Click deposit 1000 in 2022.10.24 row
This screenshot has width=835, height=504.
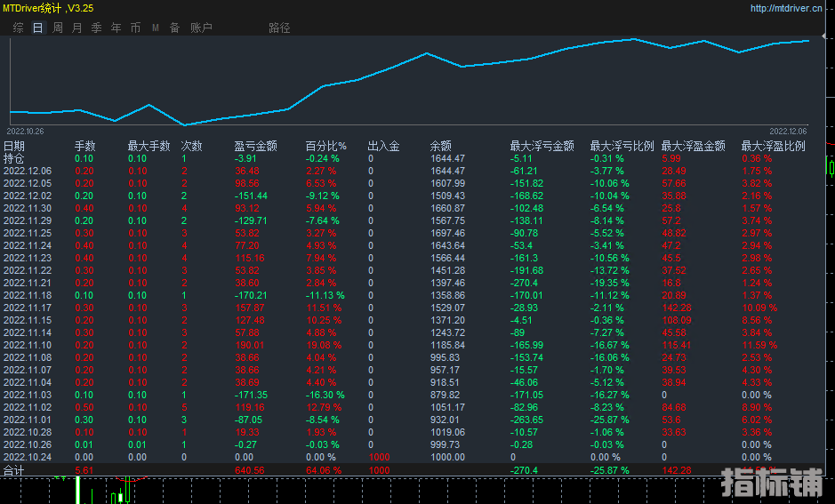coord(379,457)
